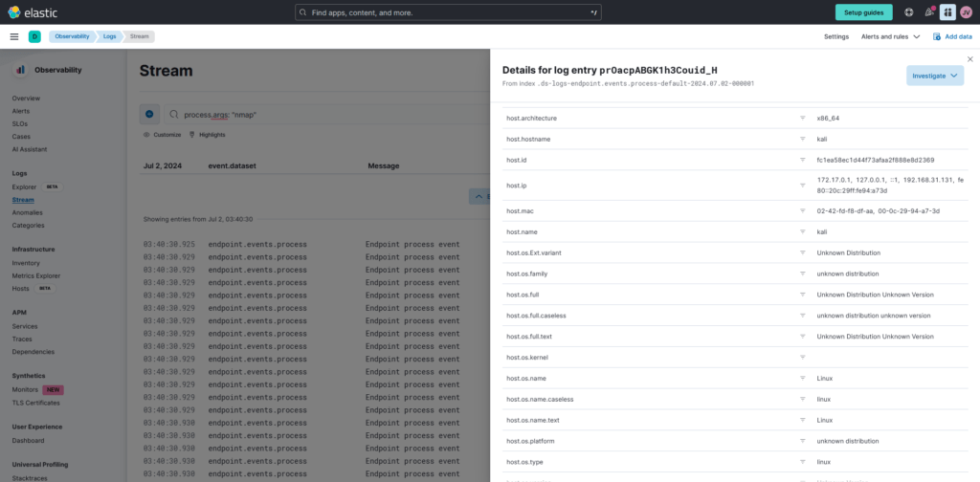Open Anomalies in the sidebar
Viewport: 980px width, 482px height.
pyautogui.click(x=28, y=213)
